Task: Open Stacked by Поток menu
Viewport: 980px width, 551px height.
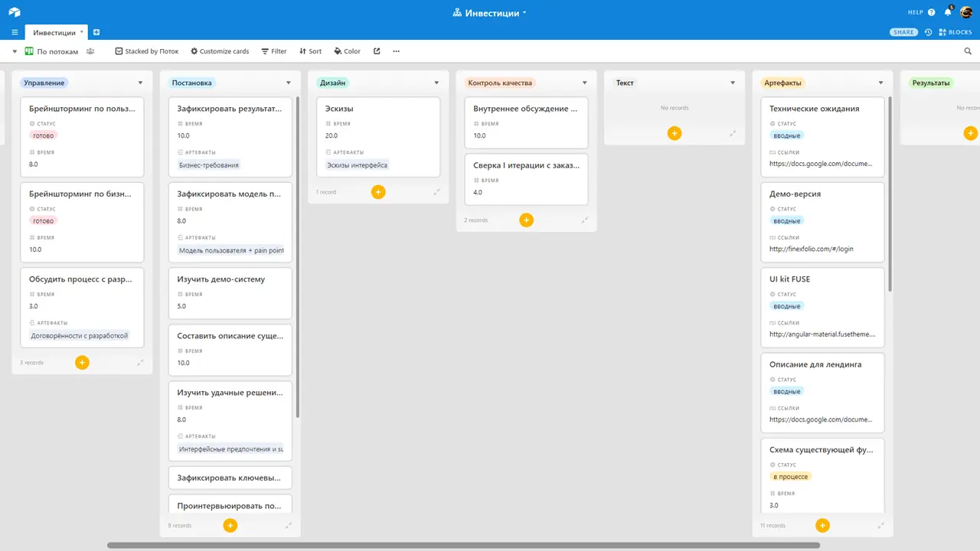Action: (x=146, y=51)
